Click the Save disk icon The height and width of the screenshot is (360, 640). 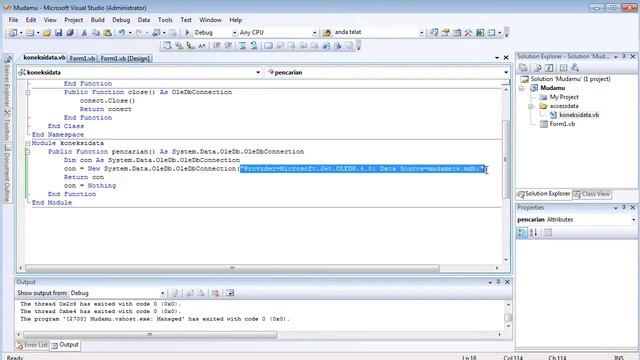click(x=58, y=32)
